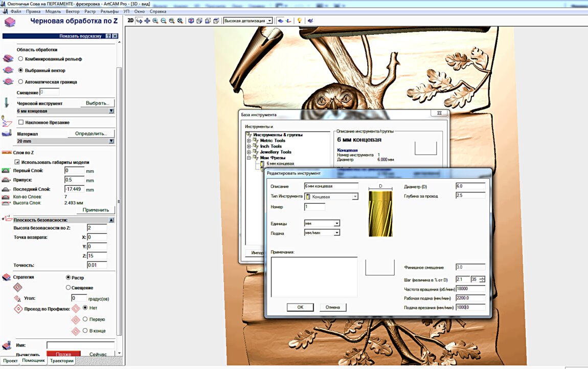The width and height of the screenshot is (588, 369).
Task: Click the relief layer draw icon in 3D toolbar
Action: pyautogui.click(x=281, y=20)
